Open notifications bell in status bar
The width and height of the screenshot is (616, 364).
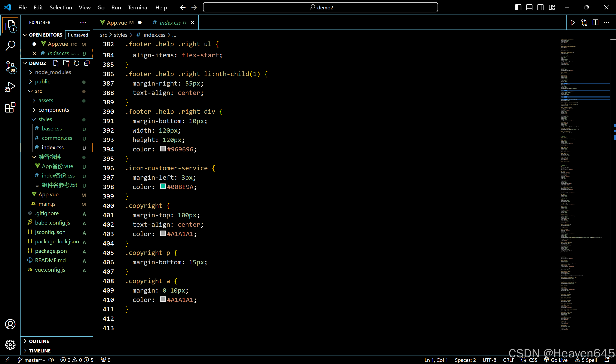pyautogui.click(x=607, y=360)
